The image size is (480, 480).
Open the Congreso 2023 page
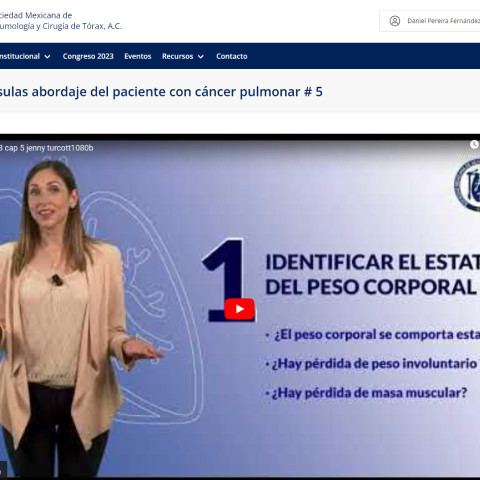tap(88, 56)
